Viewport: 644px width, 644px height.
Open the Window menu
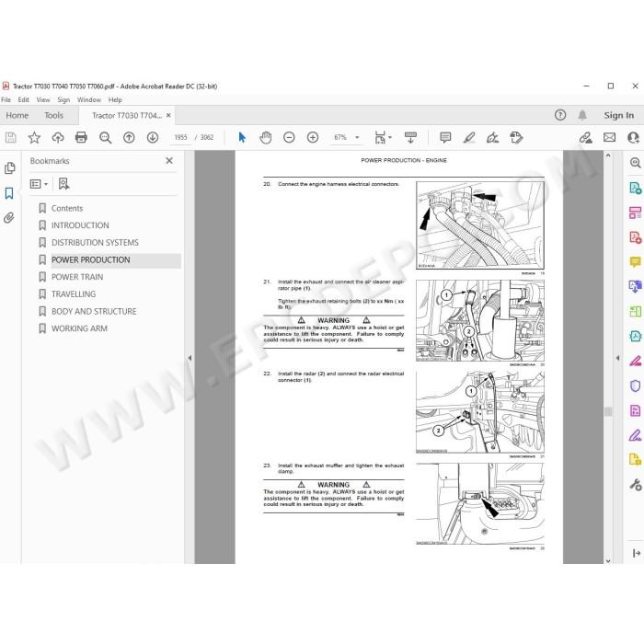coord(89,99)
